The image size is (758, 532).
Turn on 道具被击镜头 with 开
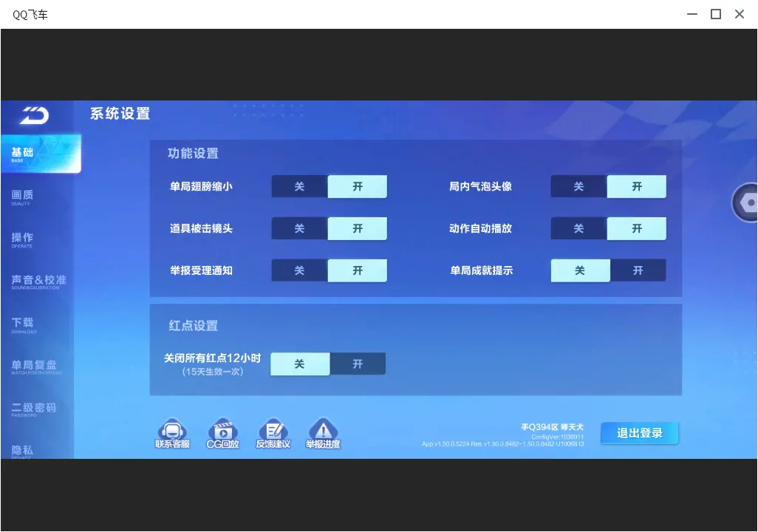tap(358, 228)
